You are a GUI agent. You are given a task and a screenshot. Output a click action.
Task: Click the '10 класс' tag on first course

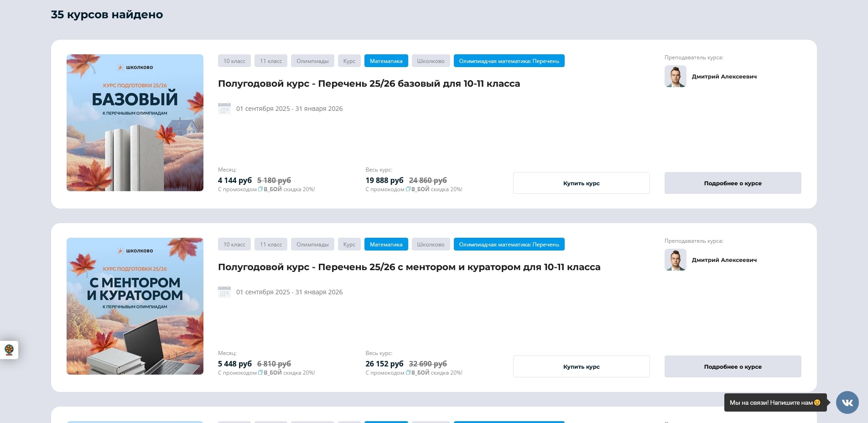(x=234, y=61)
